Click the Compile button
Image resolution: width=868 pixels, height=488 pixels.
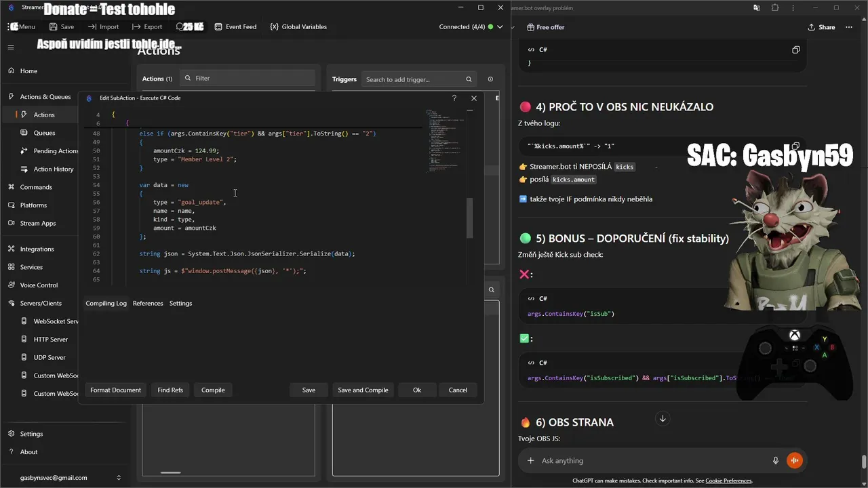(x=213, y=390)
